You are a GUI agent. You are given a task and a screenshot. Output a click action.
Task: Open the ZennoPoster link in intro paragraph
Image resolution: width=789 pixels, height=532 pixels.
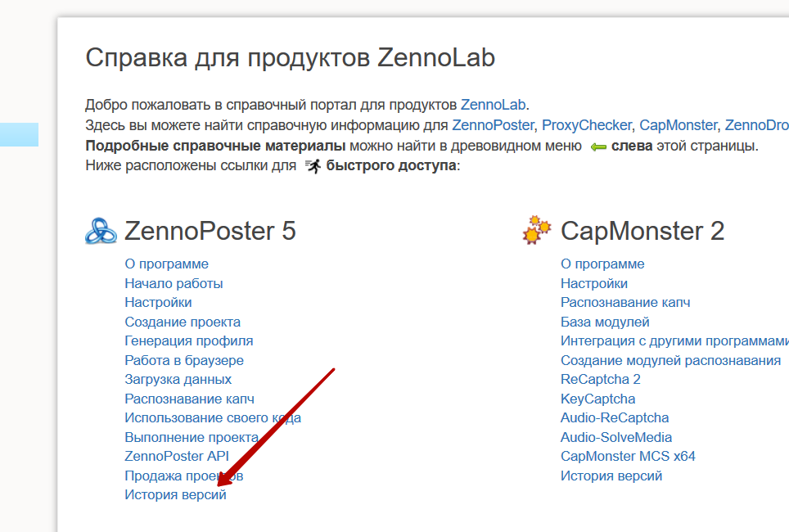pos(493,125)
